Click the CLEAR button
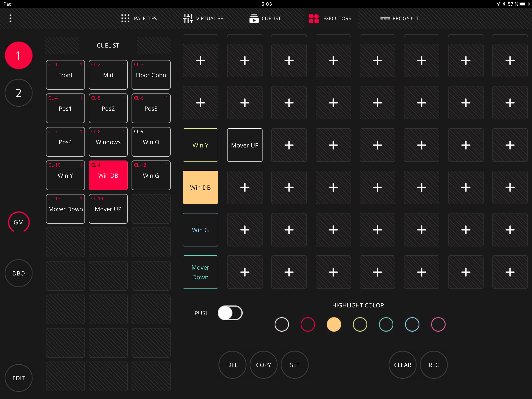The height and width of the screenshot is (399, 532). [x=402, y=365]
